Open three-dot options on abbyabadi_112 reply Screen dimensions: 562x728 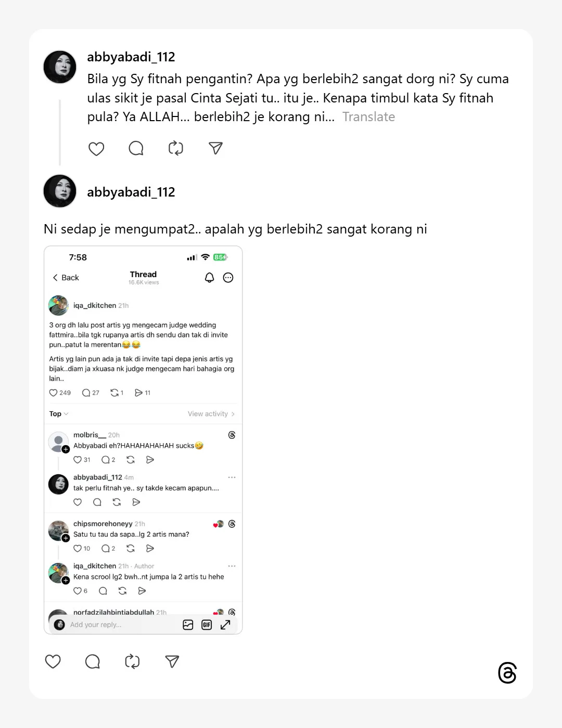pyautogui.click(x=232, y=477)
